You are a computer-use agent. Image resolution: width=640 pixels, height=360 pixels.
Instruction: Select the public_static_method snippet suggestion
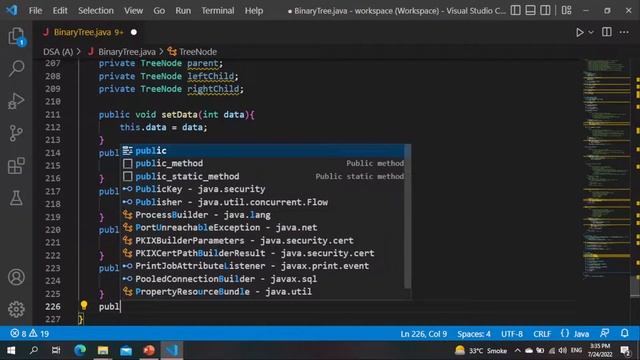coord(263,176)
